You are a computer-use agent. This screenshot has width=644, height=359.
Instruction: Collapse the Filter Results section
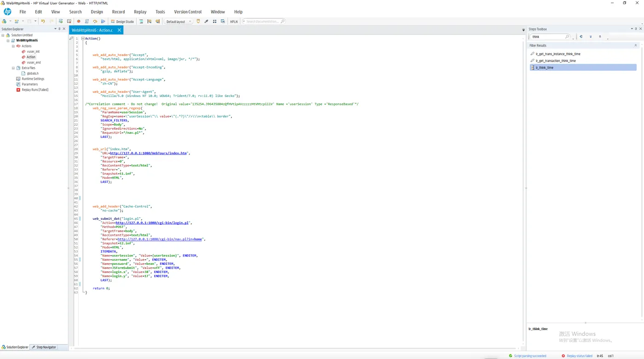[x=636, y=46]
